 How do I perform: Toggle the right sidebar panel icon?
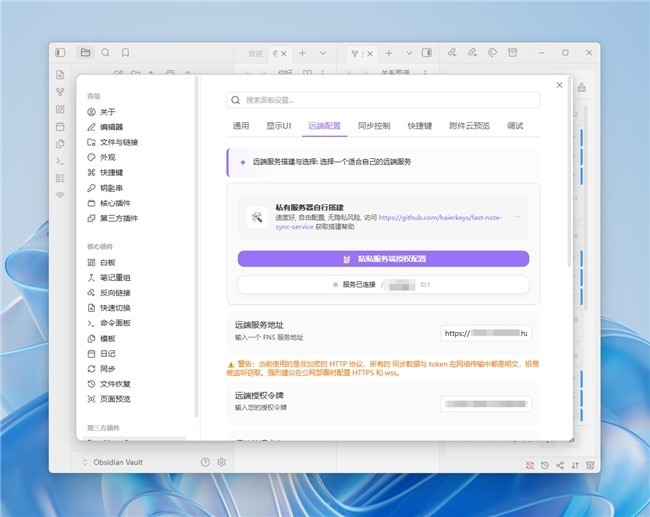click(x=427, y=53)
